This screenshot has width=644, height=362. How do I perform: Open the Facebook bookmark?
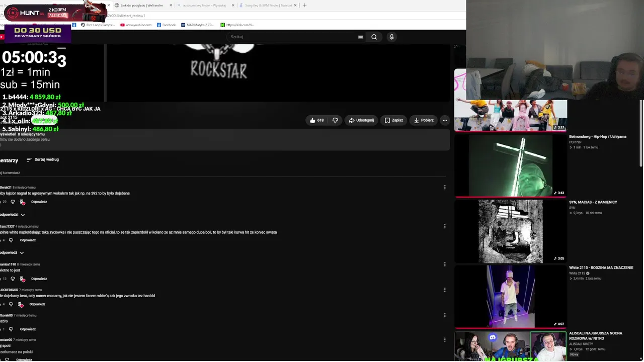pos(167,25)
